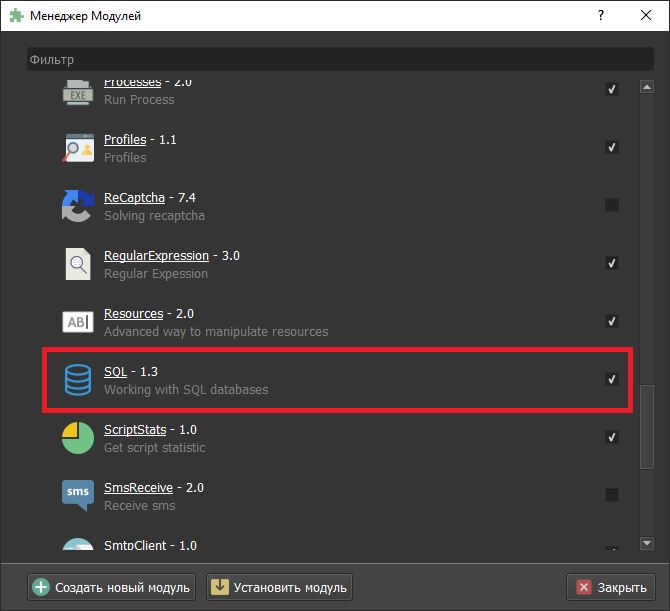670x611 pixels.
Task: Click the scrollbar down arrow
Action: tap(647, 543)
